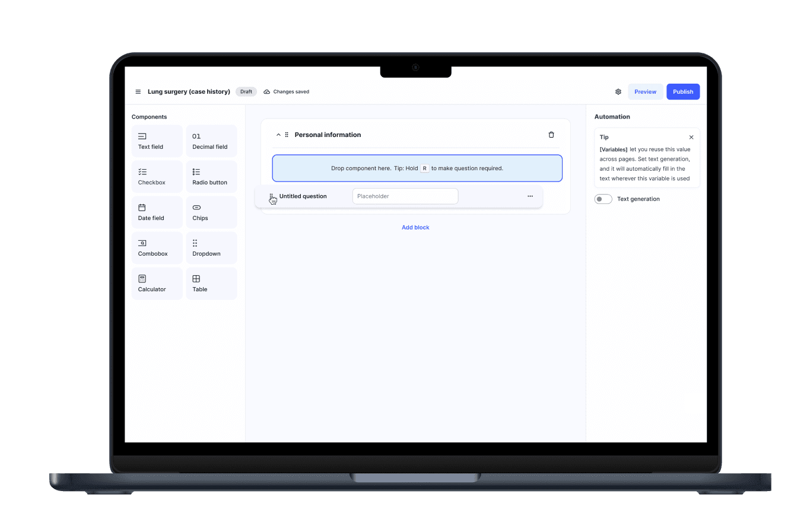Enable the Text generation toggle
The width and height of the screenshot is (810, 532).
tap(603, 199)
